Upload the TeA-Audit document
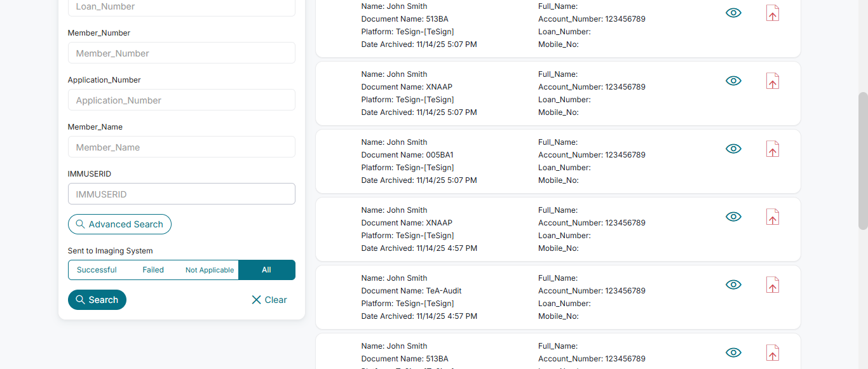 [772, 285]
